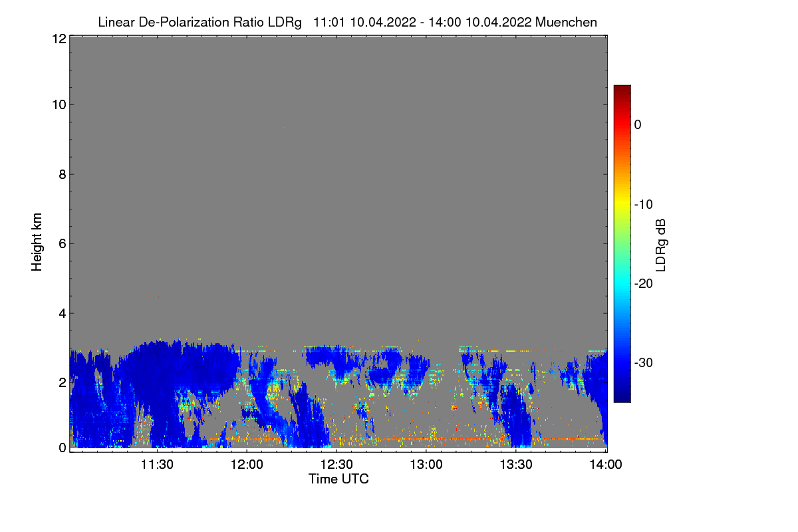This screenshot has height=532, width=798.
Task: Click the '14:00' time axis tick label
Action: click(x=606, y=465)
